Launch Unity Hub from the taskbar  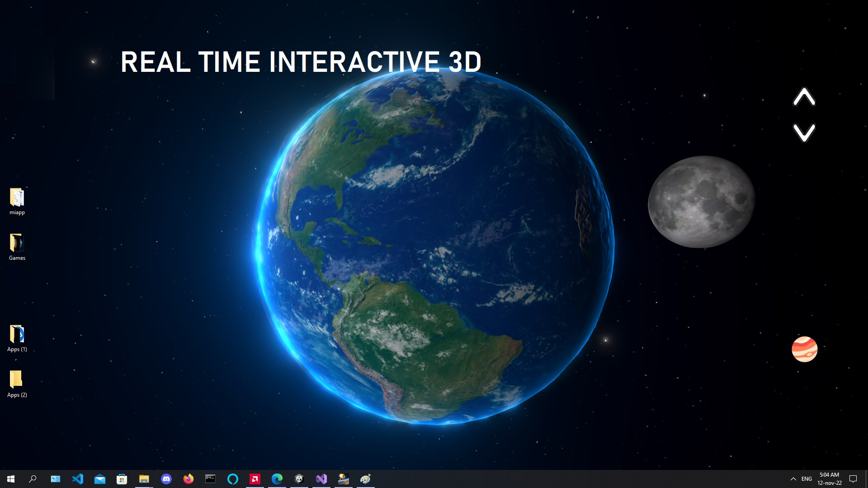click(x=299, y=479)
